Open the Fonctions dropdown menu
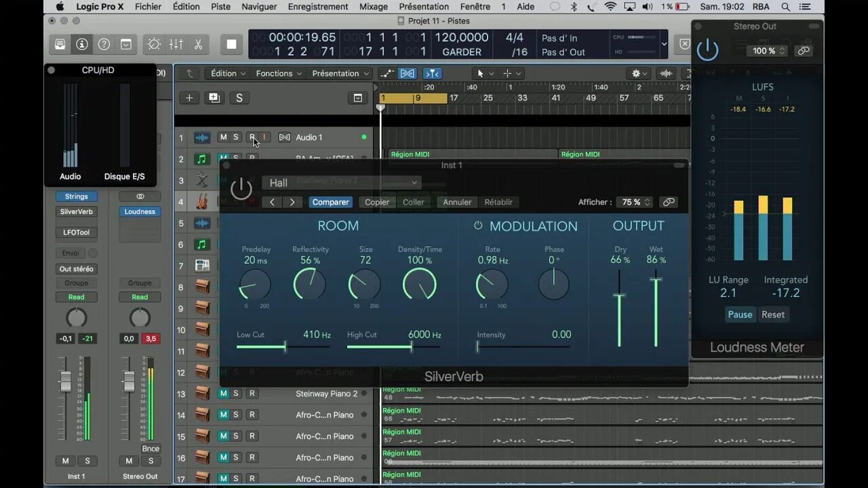Screen dimensions: 868x488 (x=279, y=73)
